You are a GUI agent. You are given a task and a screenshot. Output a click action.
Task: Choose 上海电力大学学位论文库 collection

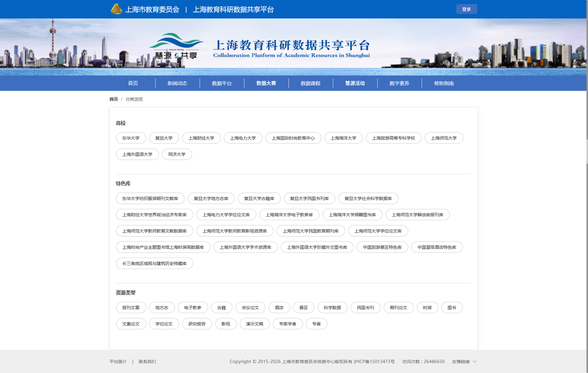[x=226, y=214]
